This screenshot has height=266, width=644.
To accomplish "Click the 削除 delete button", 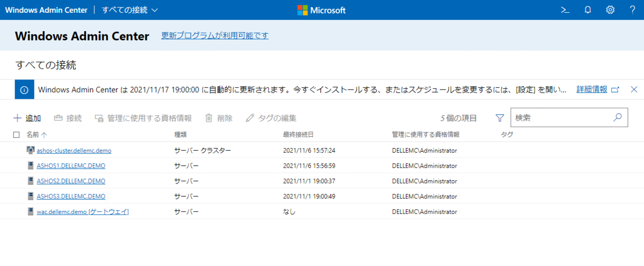I will click(218, 118).
